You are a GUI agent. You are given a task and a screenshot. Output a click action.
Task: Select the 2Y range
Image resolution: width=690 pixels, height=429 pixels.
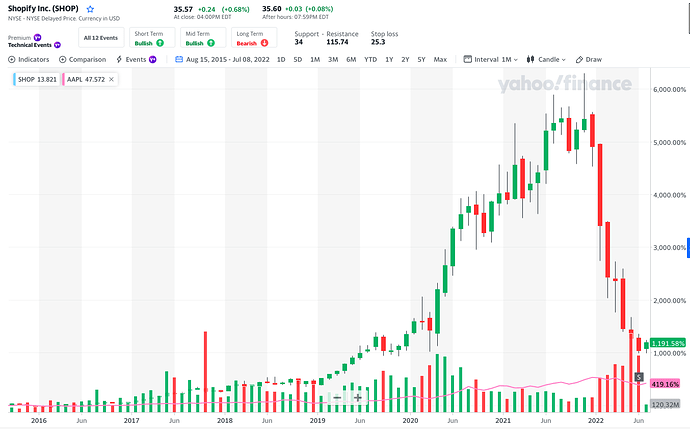405,59
